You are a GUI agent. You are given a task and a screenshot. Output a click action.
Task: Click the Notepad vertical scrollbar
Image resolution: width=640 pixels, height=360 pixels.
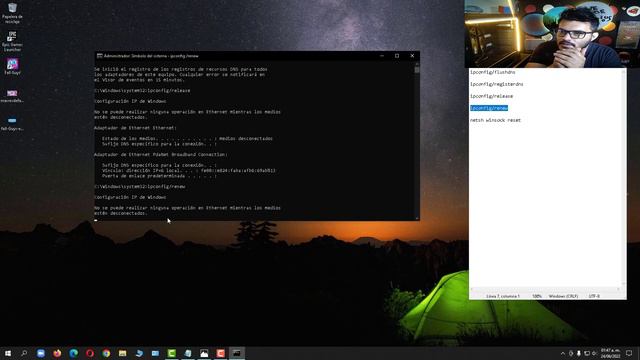click(x=623, y=178)
